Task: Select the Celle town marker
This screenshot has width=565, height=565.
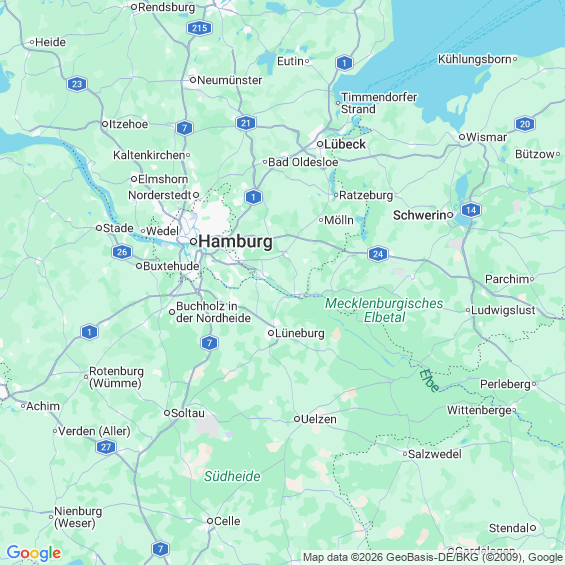Action: click(210, 521)
